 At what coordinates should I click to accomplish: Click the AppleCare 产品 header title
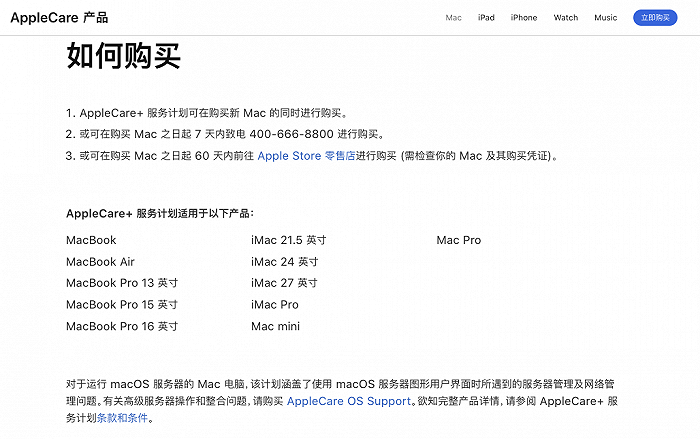(59, 18)
